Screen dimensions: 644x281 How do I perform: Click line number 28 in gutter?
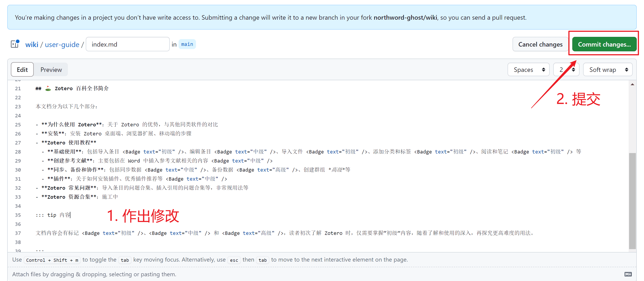[x=18, y=152]
